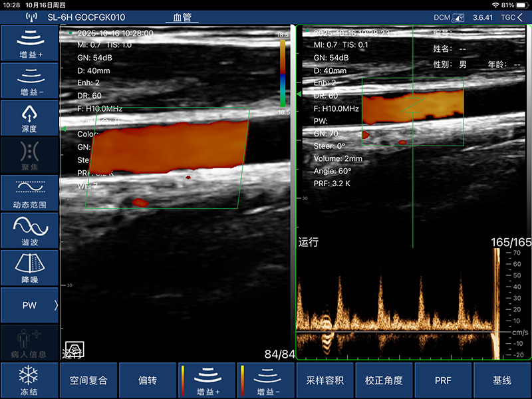This screenshot has height=399, width=532.
Task: Tap the probe connection icon in top bar
Action: tap(31, 17)
